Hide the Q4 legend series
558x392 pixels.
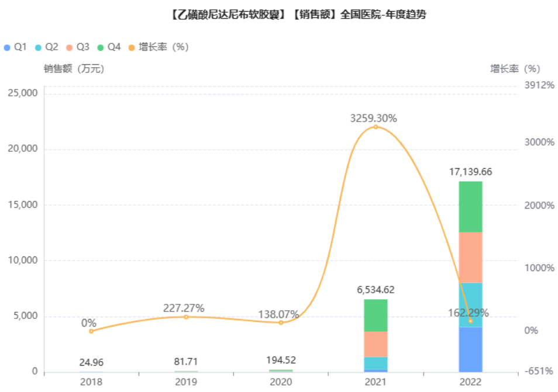coord(109,47)
